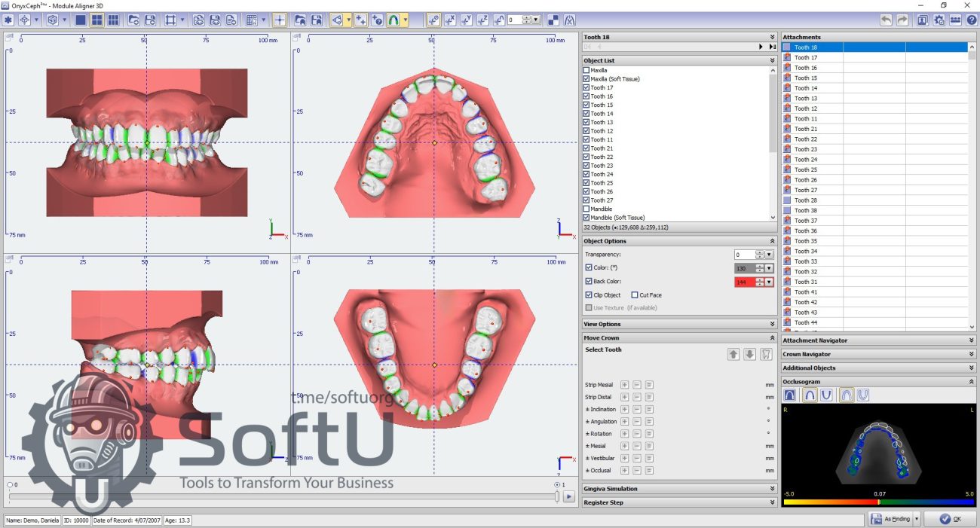Open the As Finding dropdown arrow
980x528 pixels.
tap(917, 518)
